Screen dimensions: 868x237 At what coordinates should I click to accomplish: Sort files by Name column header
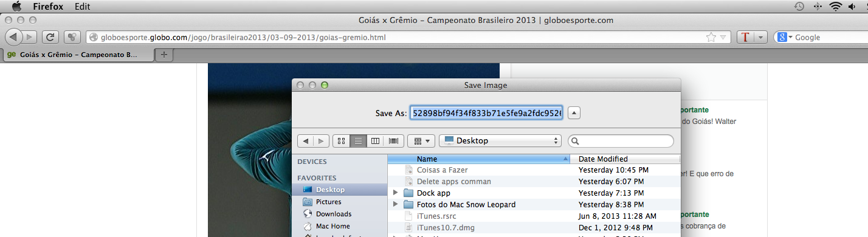pos(479,159)
